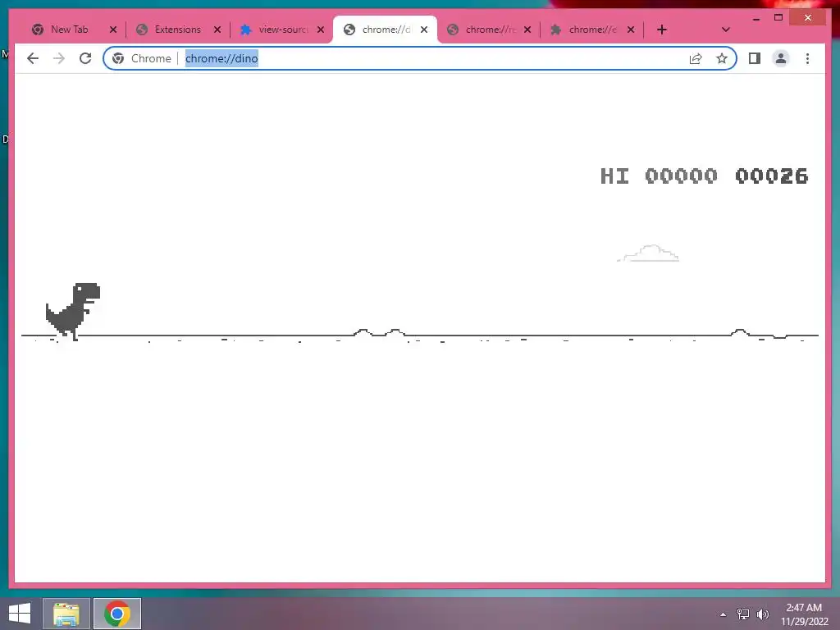The width and height of the screenshot is (840, 630).
Task: Close the Chrome window
Action: [x=808, y=18]
